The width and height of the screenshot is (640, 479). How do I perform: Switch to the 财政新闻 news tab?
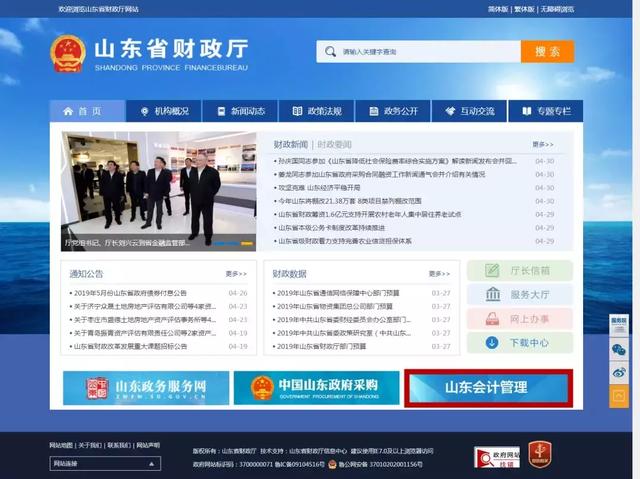point(291,144)
